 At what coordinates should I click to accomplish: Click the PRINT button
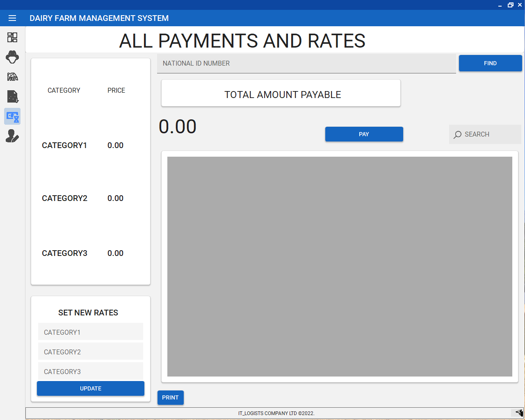(x=170, y=397)
